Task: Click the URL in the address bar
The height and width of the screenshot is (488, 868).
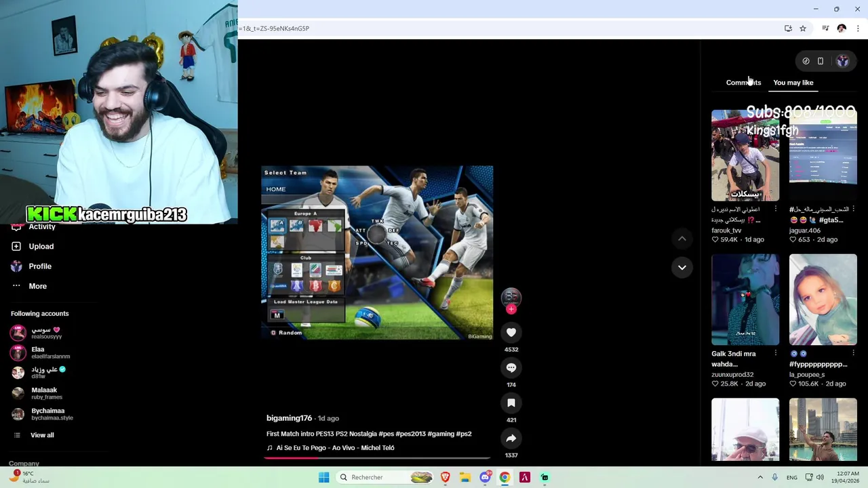Action: pos(274,28)
